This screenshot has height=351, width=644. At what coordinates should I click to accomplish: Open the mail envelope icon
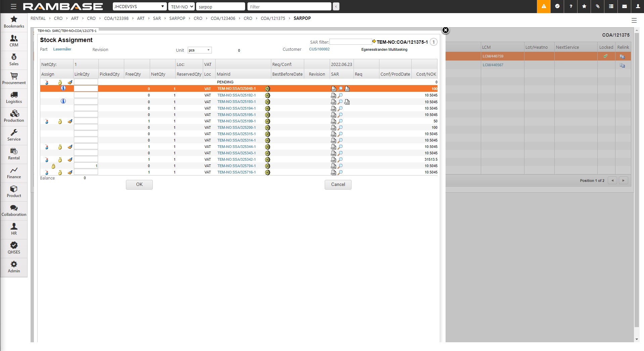[x=625, y=6]
